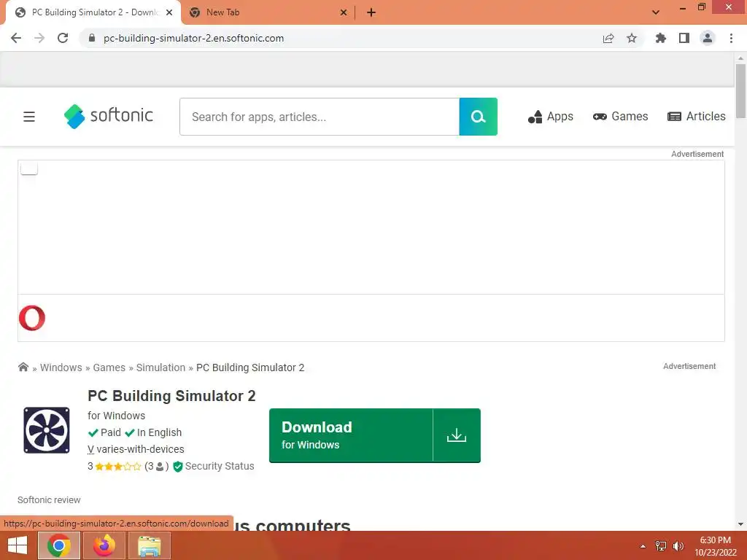Click the 'Softonic review' label
Image resolution: width=747 pixels, height=560 pixels.
pyautogui.click(x=49, y=500)
